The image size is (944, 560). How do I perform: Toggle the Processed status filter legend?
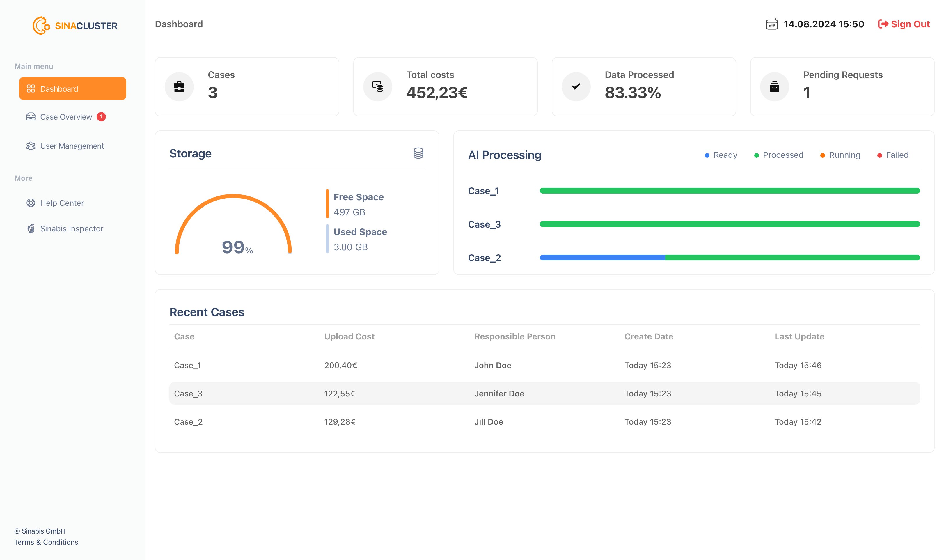point(778,155)
